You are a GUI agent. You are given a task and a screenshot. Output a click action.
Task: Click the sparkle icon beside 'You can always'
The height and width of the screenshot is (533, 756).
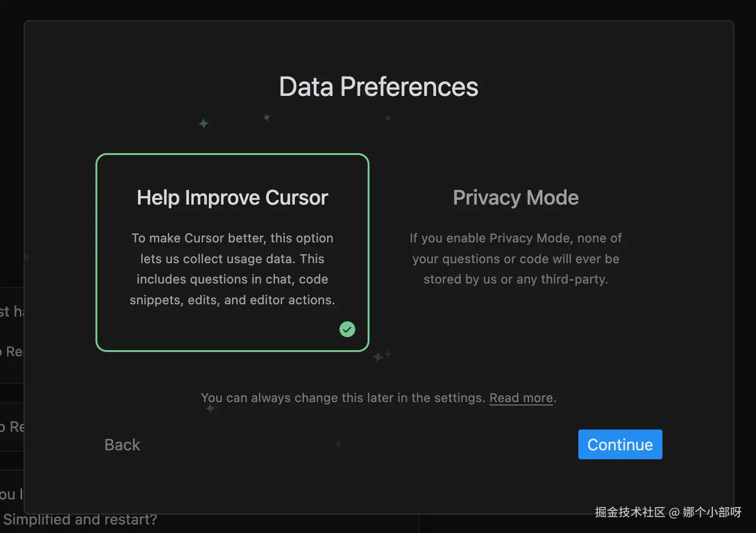(210, 408)
